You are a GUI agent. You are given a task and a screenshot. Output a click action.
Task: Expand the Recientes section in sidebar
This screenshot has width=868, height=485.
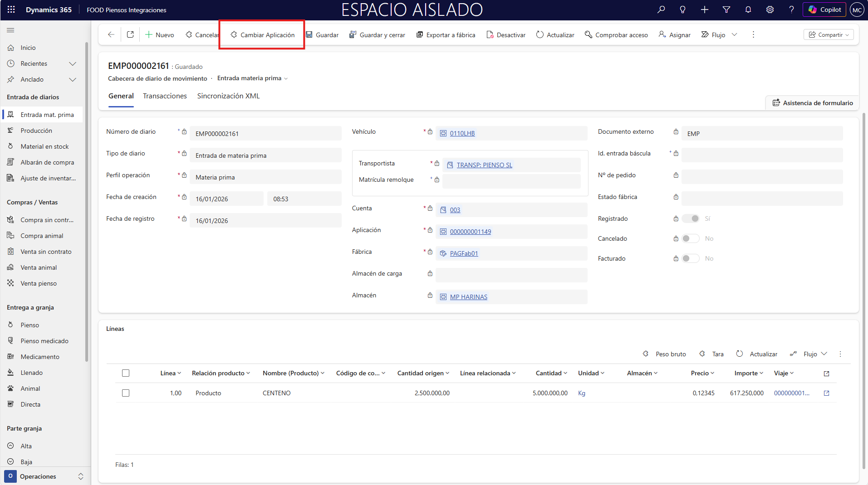[x=72, y=63]
